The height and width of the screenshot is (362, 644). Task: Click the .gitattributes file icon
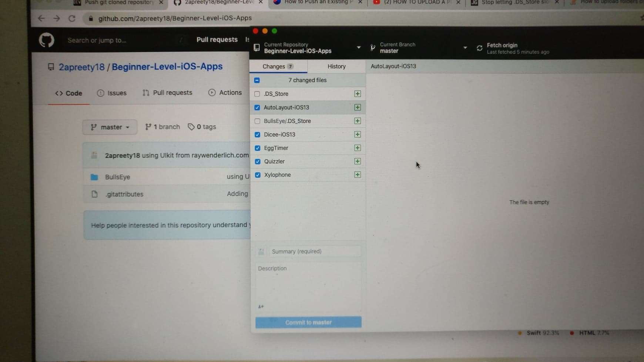point(94,194)
